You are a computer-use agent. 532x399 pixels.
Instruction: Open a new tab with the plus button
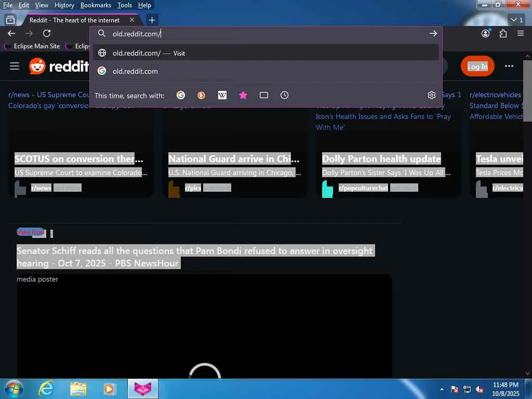pos(152,20)
